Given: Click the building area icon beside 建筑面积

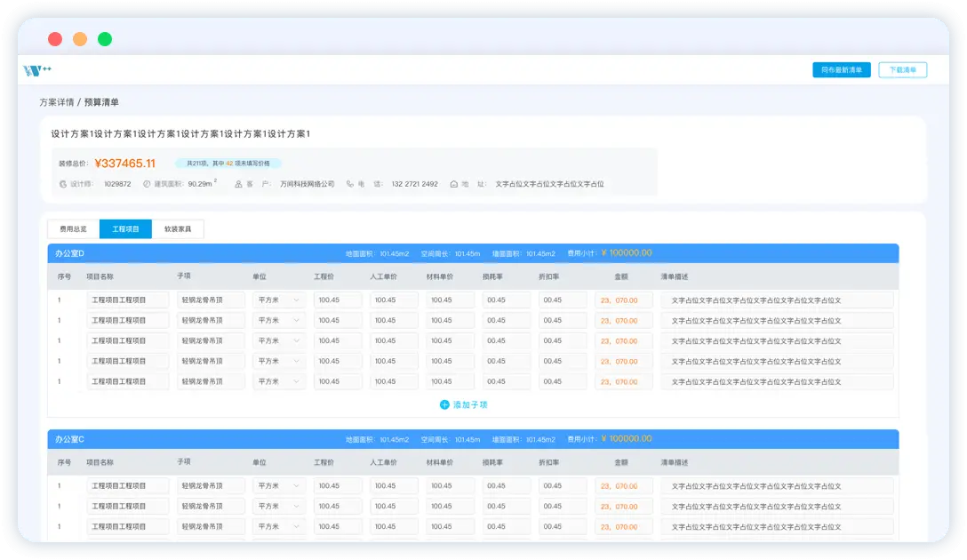Looking at the screenshot, I should coord(147,184).
